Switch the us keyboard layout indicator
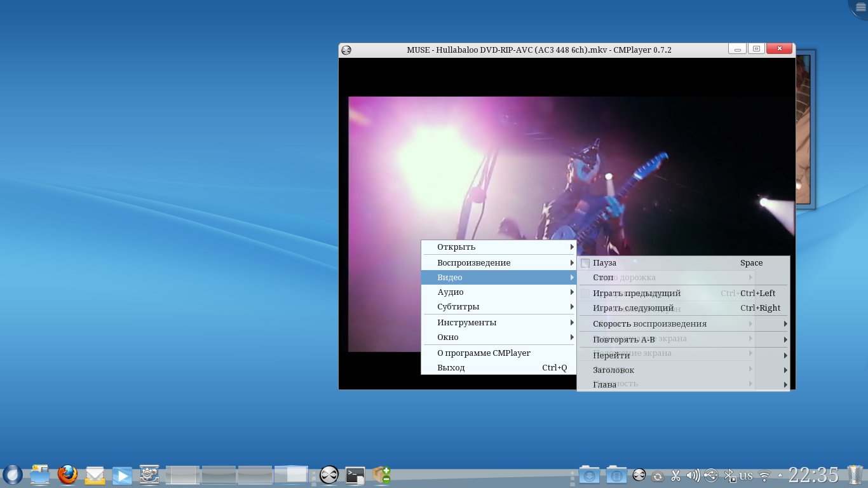Image resolution: width=868 pixels, height=488 pixels. pos(746,475)
